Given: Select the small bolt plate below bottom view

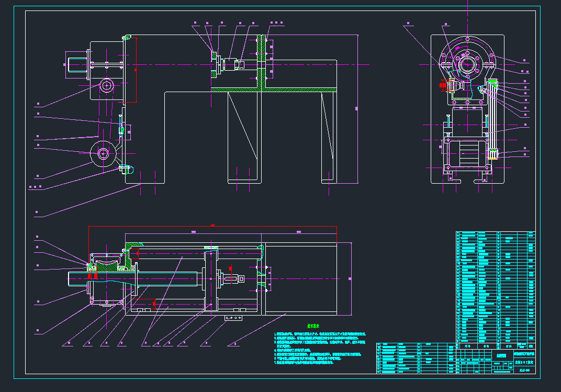Looking at the screenshot, I should [x=234, y=318].
